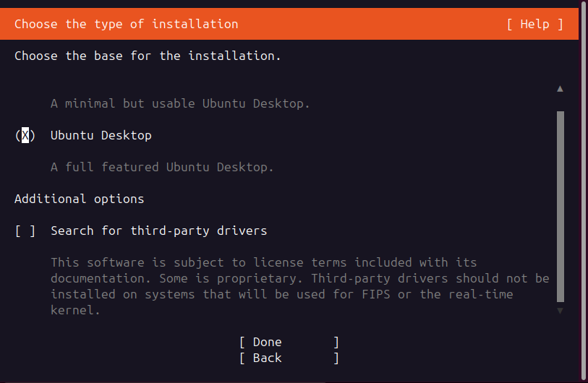The height and width of the screenshot is (383, 588).
Task: Click the 'A full featured Ubuntu Desktop.' description
Action: pyautogui.click(x=162, y=167)
